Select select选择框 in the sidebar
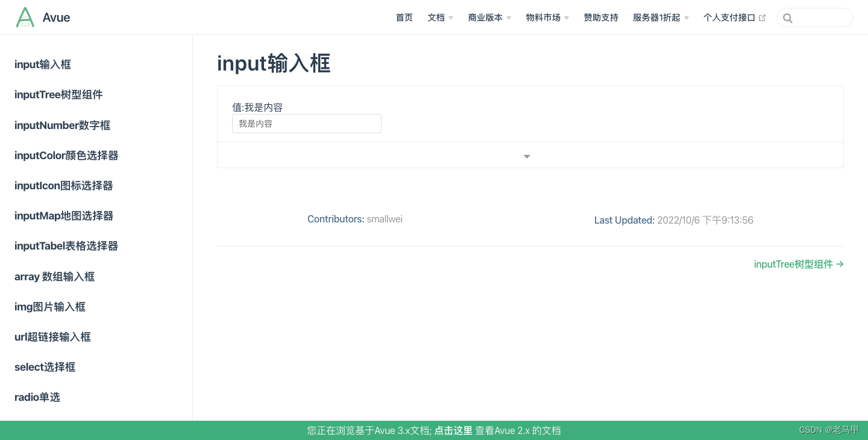868x440 pixels. (x=45, y=366)
